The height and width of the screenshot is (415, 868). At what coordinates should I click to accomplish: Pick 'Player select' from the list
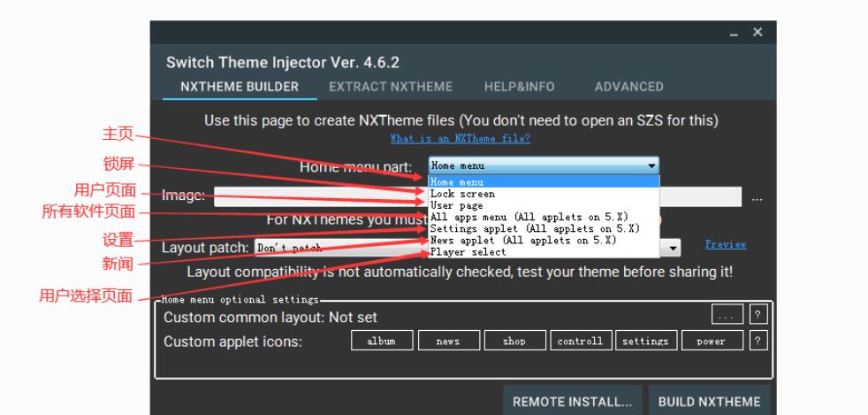tap(544, 252)
